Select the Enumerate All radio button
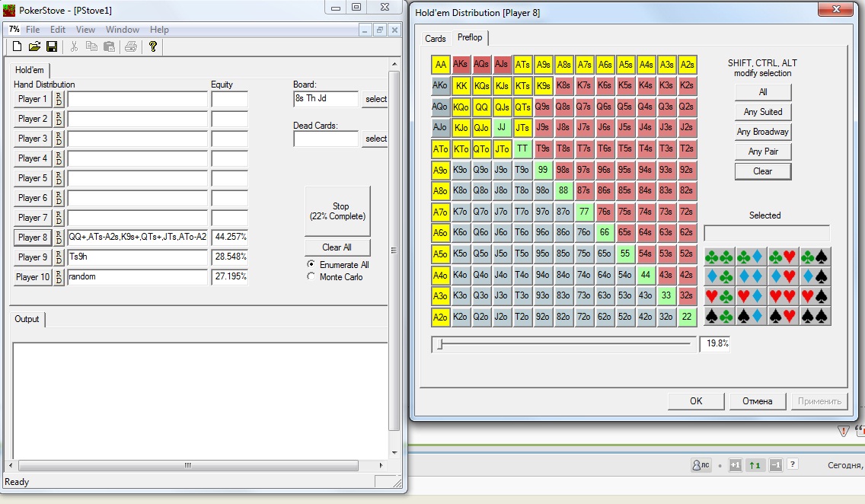 click(x=311, y=264)
